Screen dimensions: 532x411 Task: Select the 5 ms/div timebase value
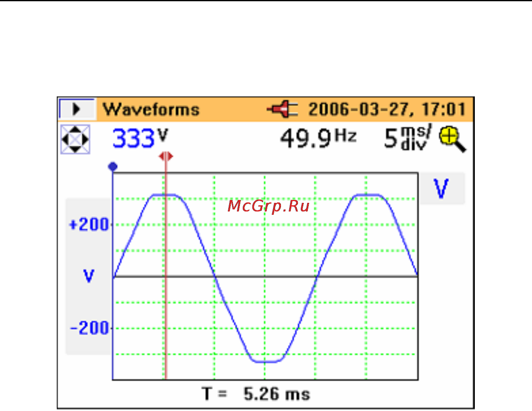pyautogui.click(x=407, y=138)
